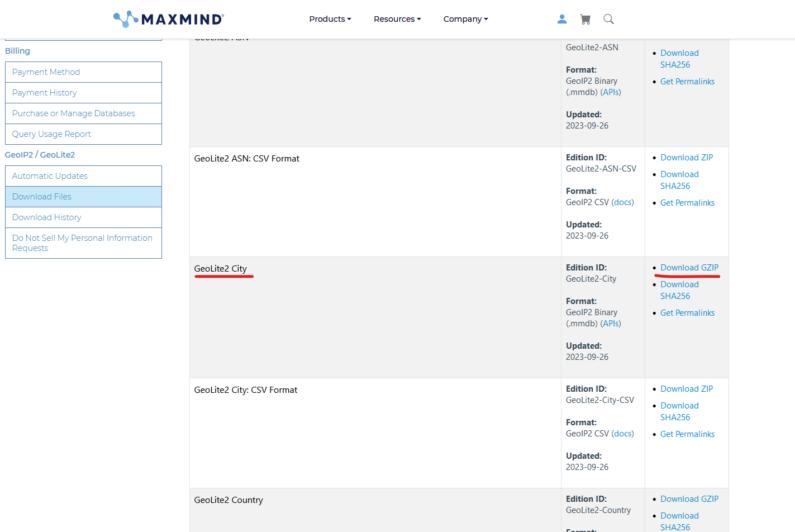Screen dimensions: 795x532
Task: Open Do Not Sell My Personal Information Requests
Action: 82,243
